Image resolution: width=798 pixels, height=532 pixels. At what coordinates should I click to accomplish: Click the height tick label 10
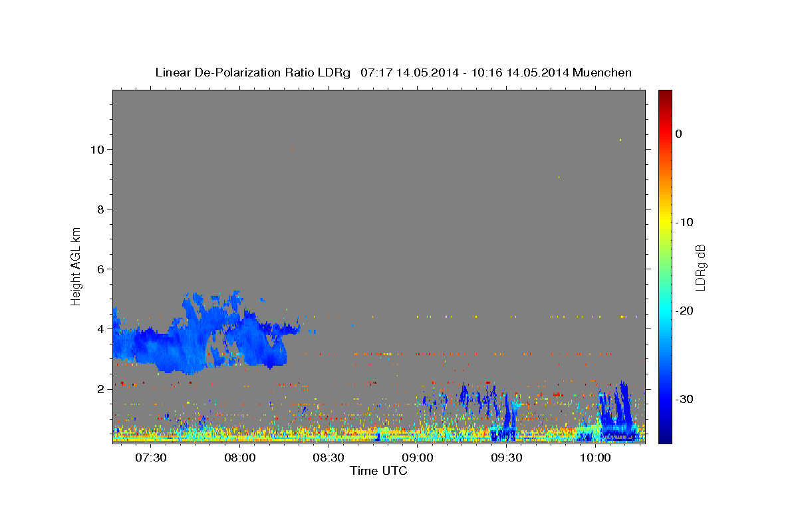point(97,149)
